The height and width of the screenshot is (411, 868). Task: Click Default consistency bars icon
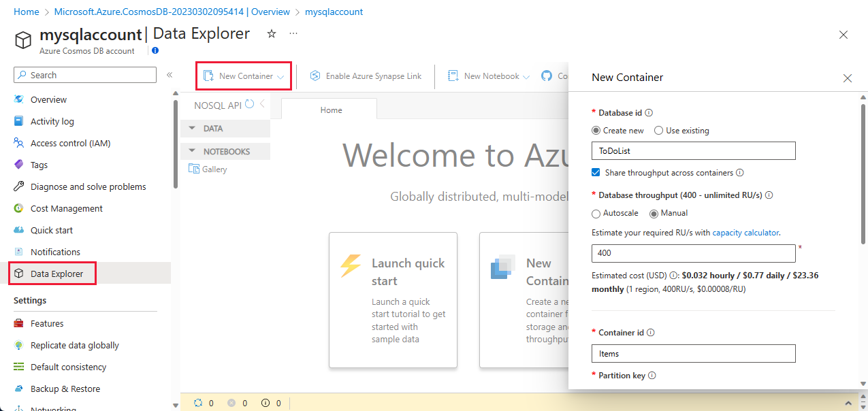point(19,367)
